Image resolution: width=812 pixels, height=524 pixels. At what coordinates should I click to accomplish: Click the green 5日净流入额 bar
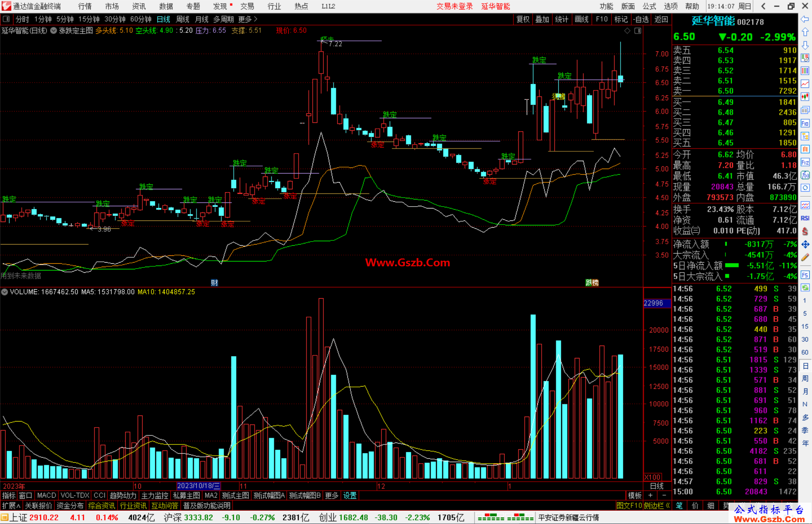732,266
